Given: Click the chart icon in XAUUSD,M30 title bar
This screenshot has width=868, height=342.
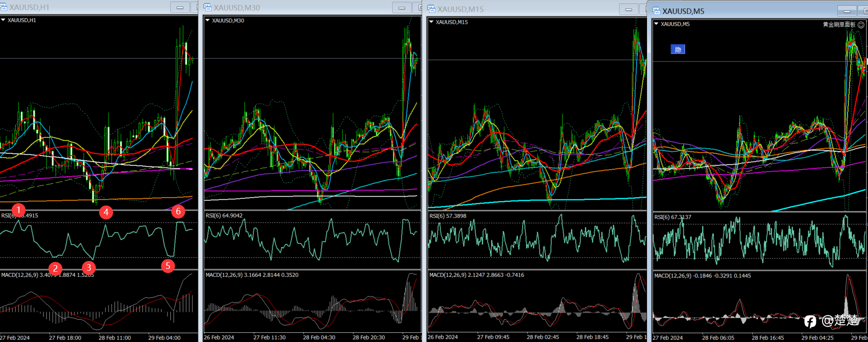Looking at the screenshot, I should pos(208,7).
